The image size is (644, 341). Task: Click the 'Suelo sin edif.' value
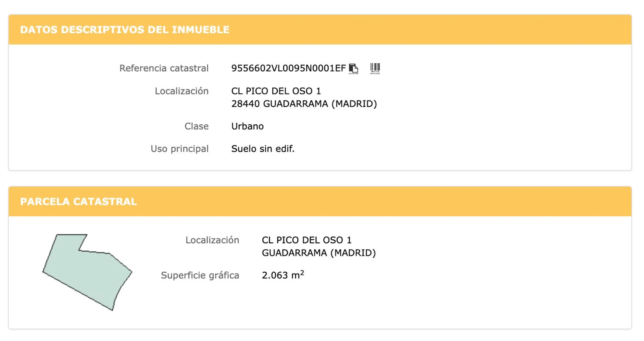coord(263,149)
